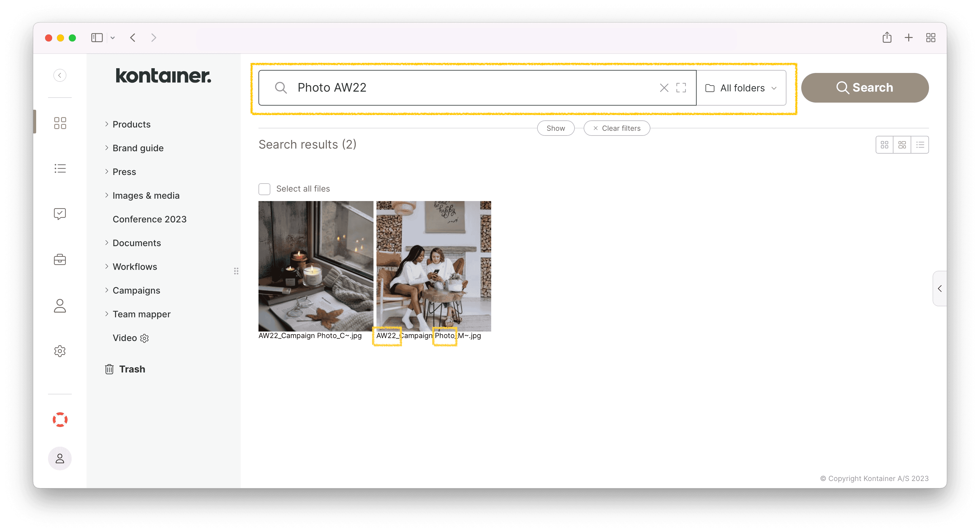Open the AW22_Campaign Photo_C candle thumbnail

click(315, 266)
